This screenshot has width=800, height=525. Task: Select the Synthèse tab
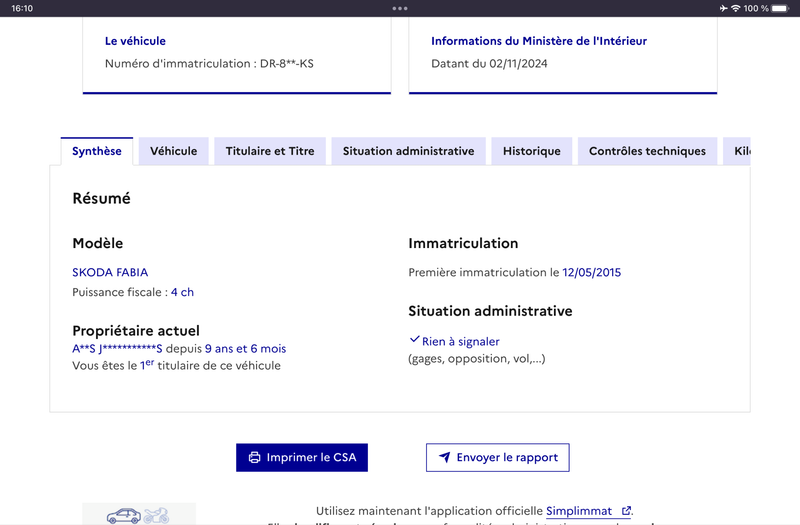click(x=97, y=151)
